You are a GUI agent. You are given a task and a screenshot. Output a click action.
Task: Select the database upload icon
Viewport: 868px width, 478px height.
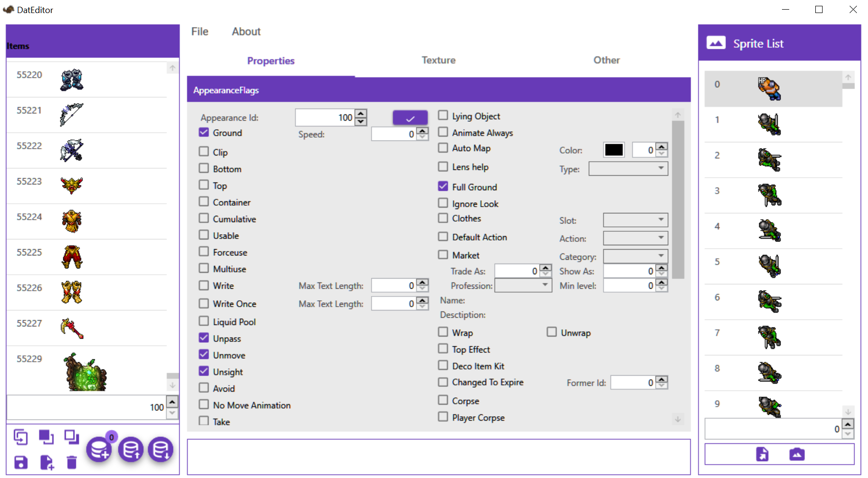[x=130, y=449]
